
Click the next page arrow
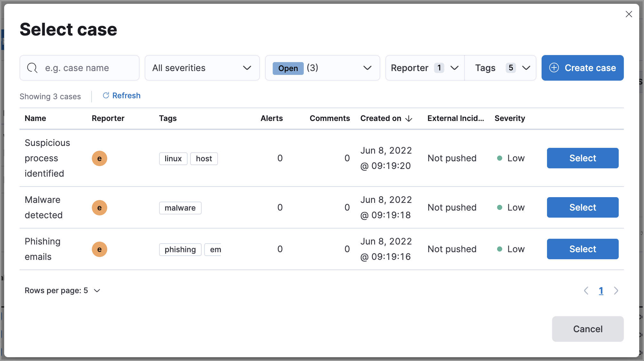pyautogui.click(x=616, y=291)
